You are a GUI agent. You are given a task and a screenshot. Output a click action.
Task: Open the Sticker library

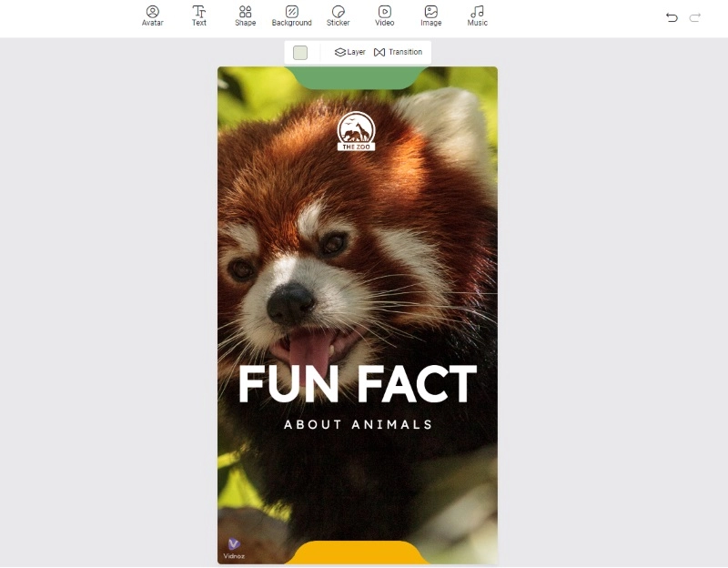338,15
